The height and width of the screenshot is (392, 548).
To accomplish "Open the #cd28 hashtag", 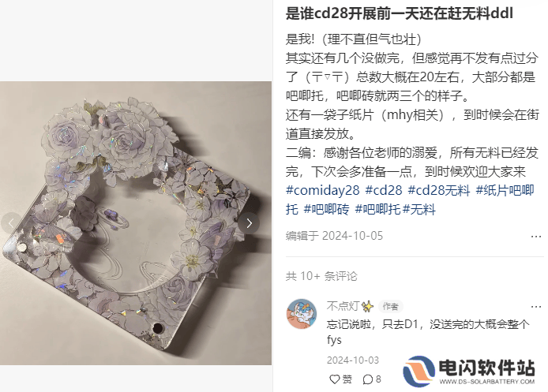I will click(384, 190).
